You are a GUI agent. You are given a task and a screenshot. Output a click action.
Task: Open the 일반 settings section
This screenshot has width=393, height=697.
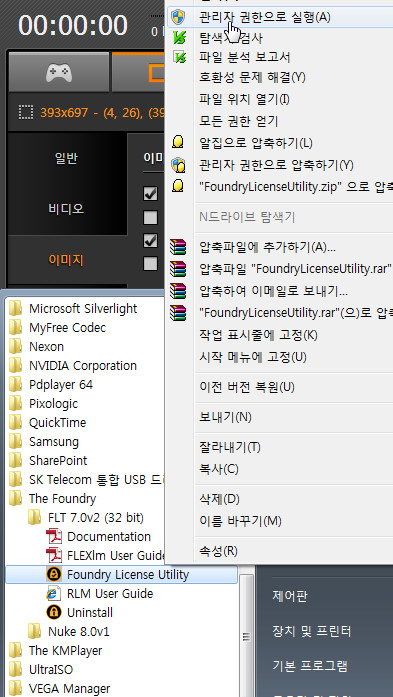(x=67, y=158)
